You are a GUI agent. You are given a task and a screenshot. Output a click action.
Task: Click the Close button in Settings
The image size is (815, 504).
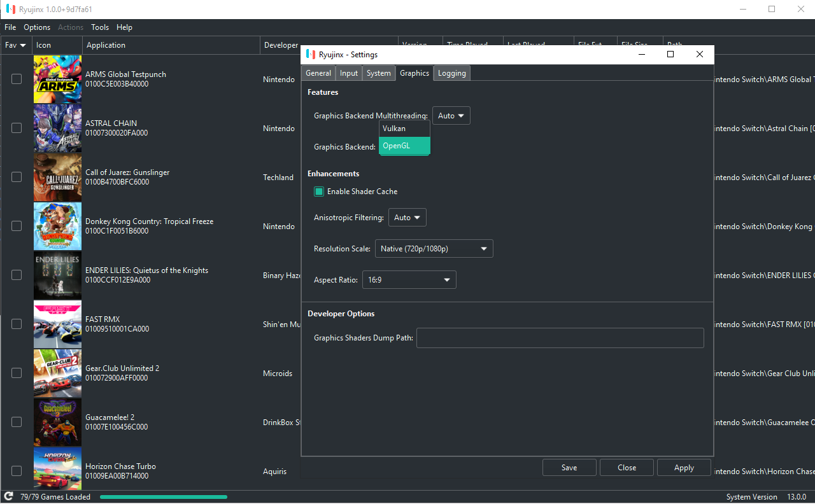tap(627, 468)
